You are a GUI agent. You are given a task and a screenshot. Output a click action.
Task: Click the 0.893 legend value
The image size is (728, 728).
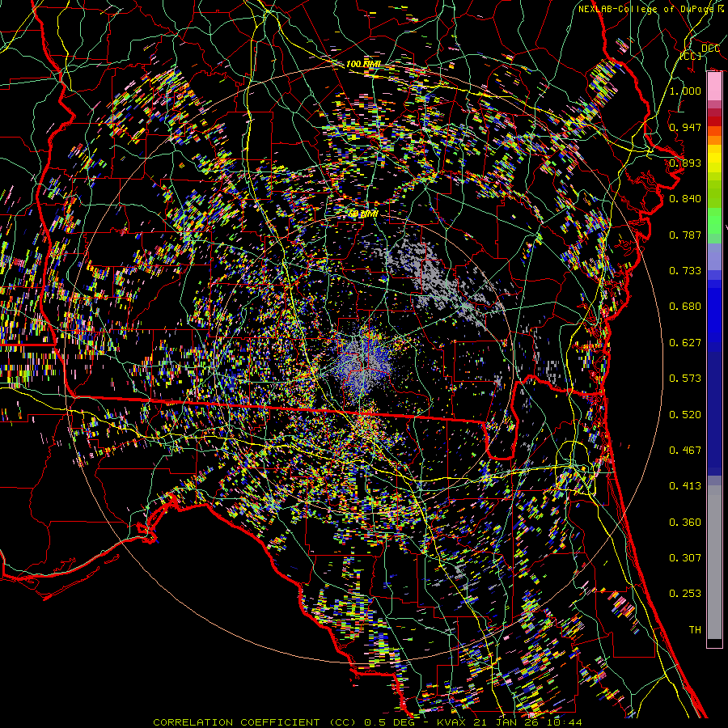(685, 163)
